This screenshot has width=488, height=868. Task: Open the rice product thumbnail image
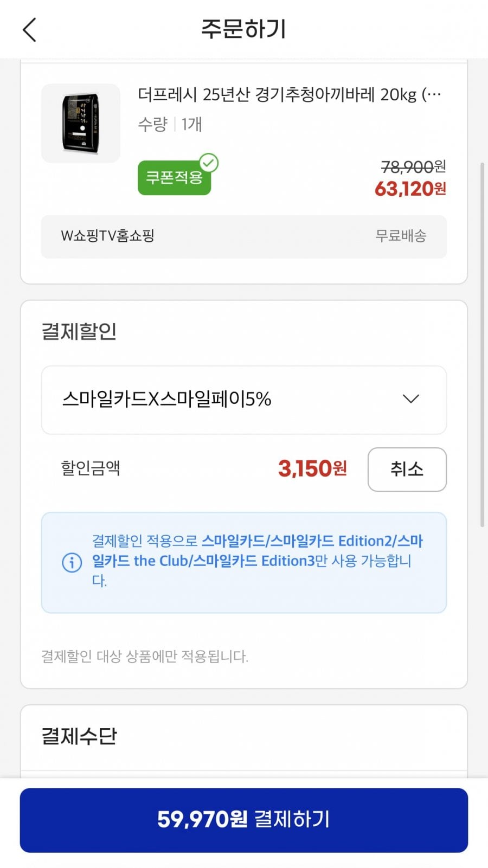(81, 123)
